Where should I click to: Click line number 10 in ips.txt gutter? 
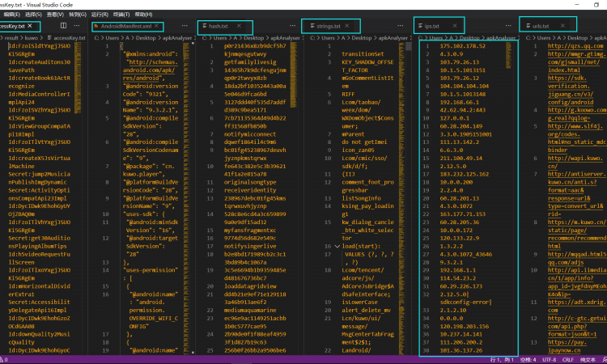pyautogui.click(x=426, y=118)
